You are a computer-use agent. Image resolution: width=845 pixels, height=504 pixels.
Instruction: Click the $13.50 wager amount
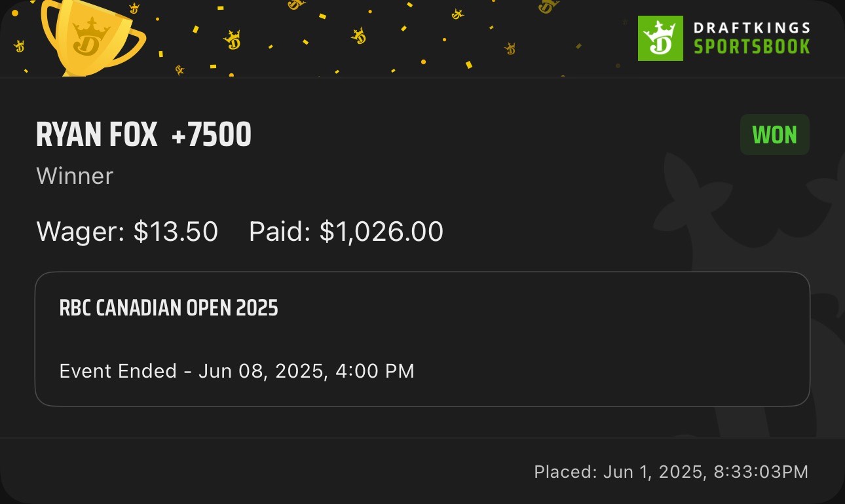click(x=176, y=232)
